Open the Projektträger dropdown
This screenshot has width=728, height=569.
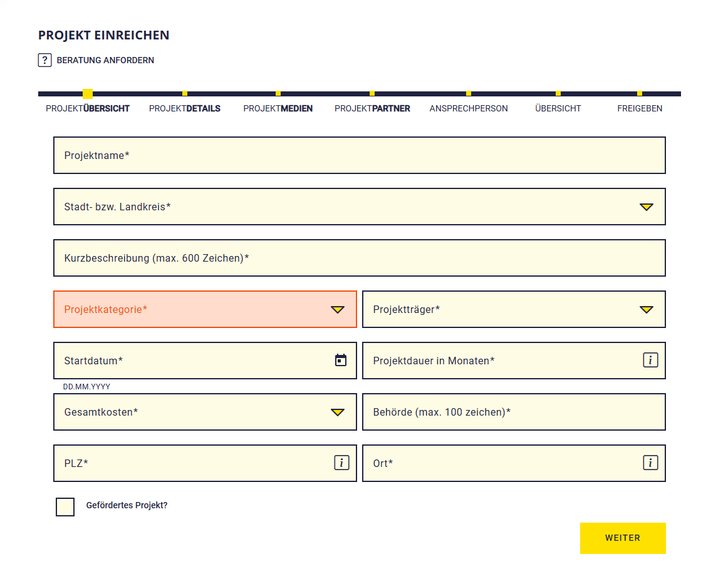tap(646, 309)
